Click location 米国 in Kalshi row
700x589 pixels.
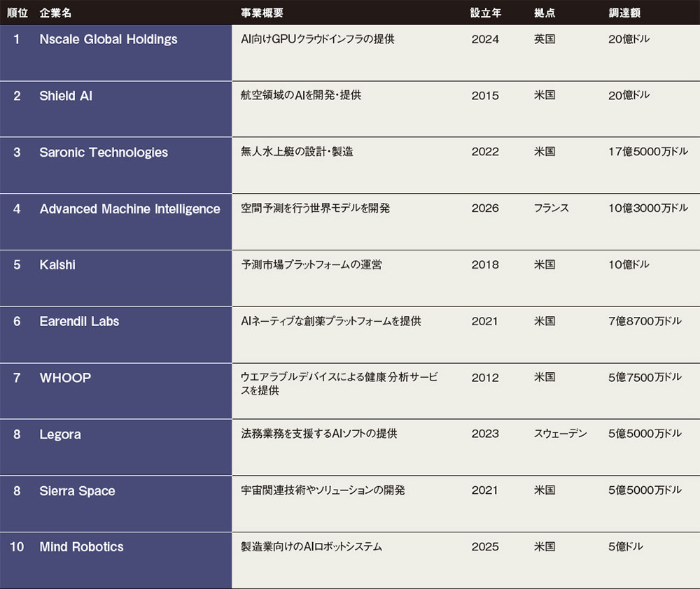click(x=545, y=264)
